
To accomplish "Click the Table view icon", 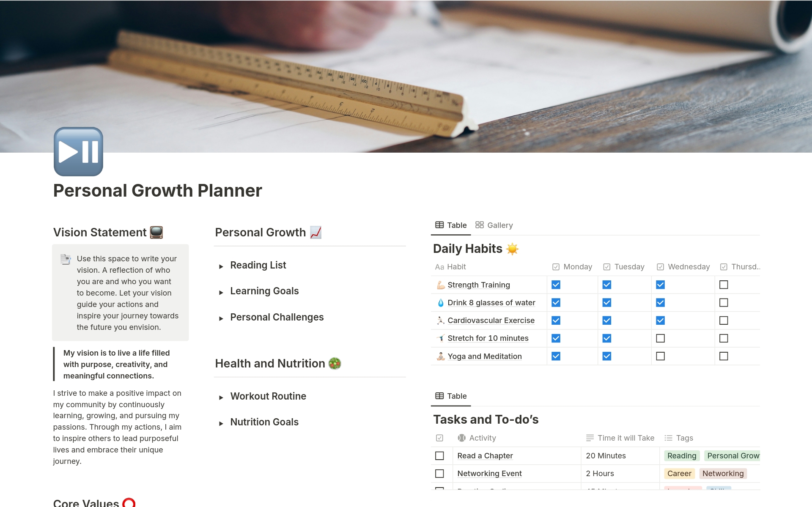I will tap(438, 225).
